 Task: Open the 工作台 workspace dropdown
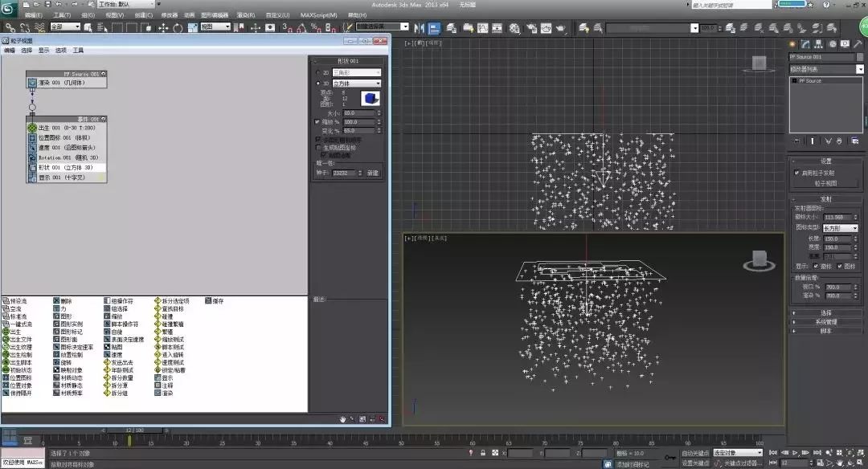[x=125, y=5]
